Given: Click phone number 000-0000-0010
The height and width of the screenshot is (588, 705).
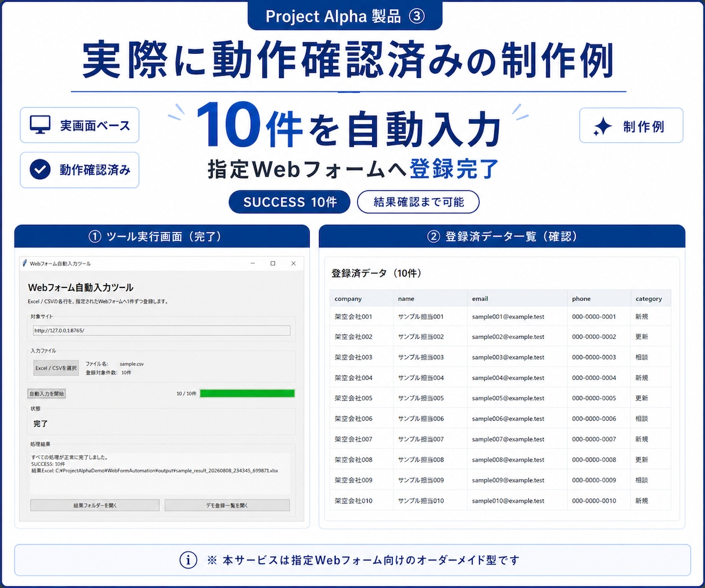Looking at the screenshot, I should [x=594, y=501].
